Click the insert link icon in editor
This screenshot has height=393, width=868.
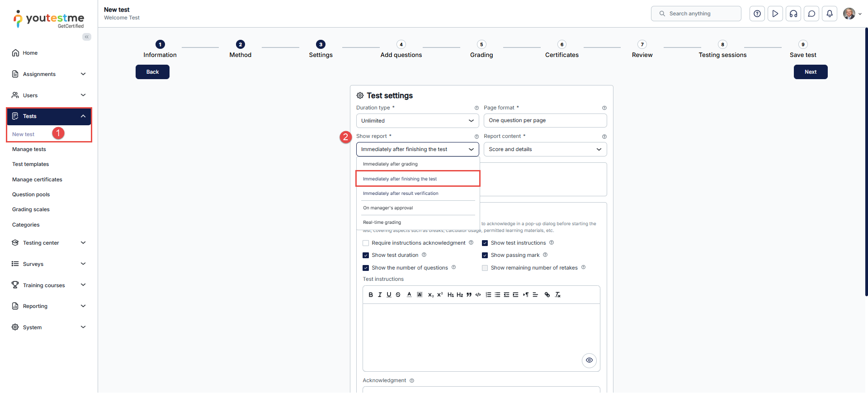[x=547, y=295]
